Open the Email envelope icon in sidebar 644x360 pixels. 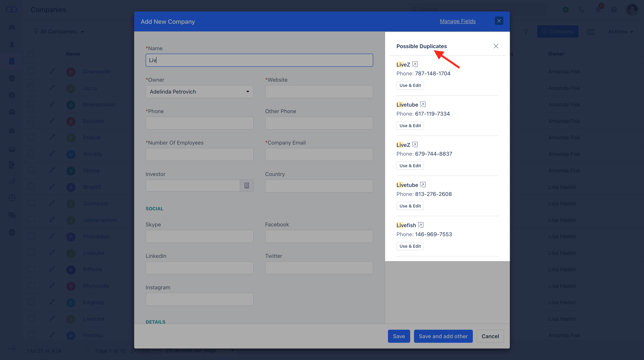click(12, 131)
